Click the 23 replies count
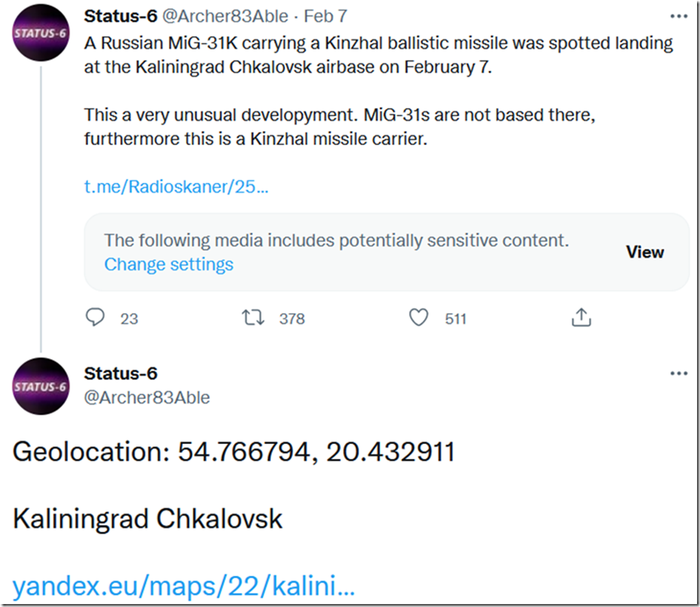700x607 pixels. (x=129, y=318)
